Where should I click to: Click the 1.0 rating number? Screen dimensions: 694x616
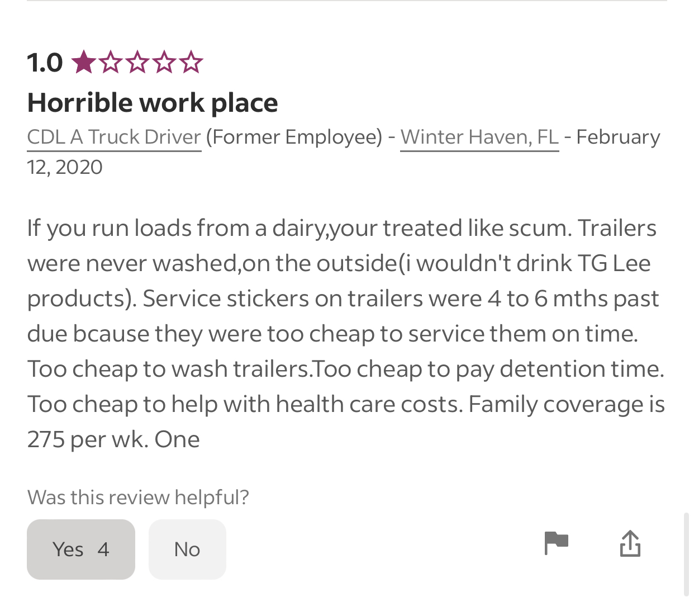pos(45,63)
